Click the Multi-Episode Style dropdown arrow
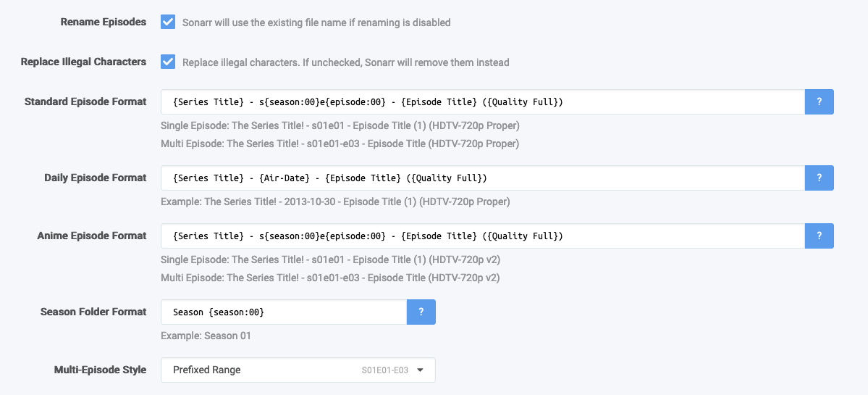The width and height of the screenshot is (868, 395). pos(420,370)
